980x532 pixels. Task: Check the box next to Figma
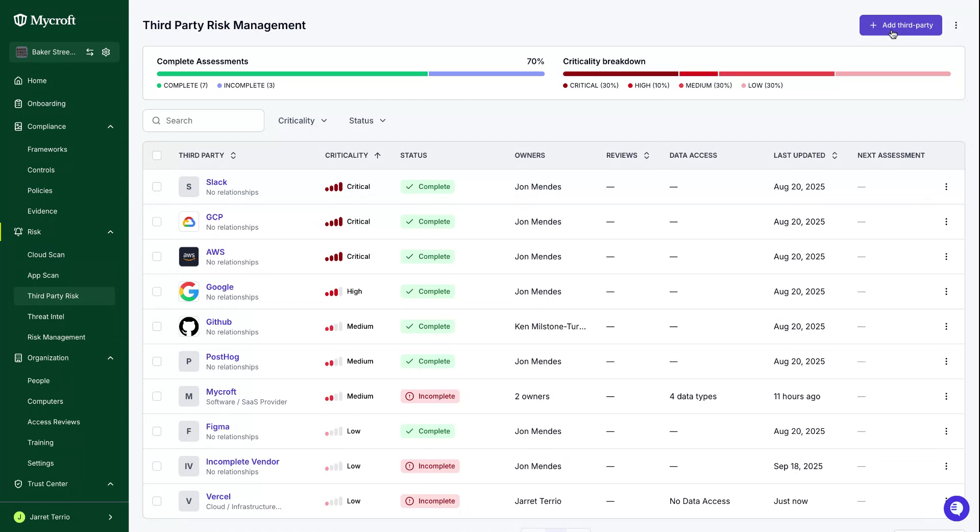point(157,431)
